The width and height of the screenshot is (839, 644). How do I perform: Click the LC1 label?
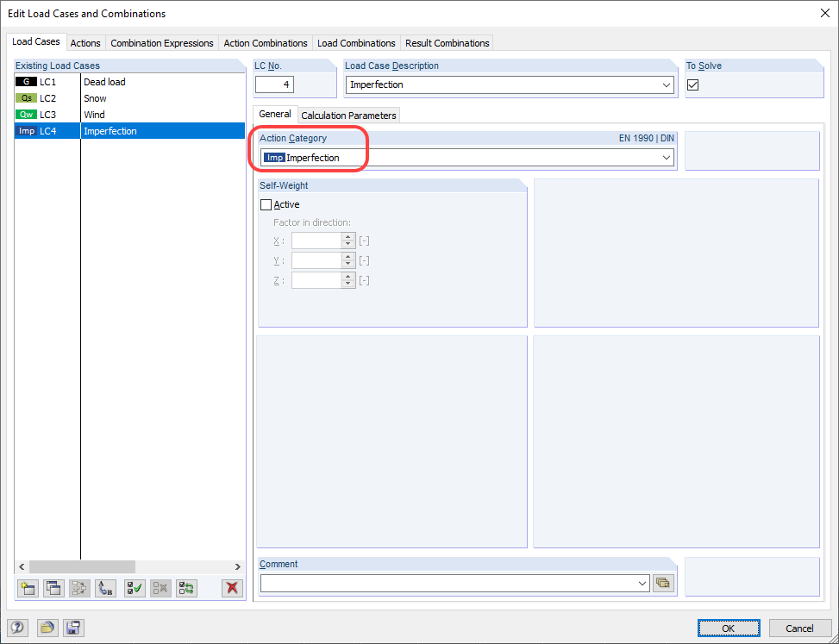(47, 82)
